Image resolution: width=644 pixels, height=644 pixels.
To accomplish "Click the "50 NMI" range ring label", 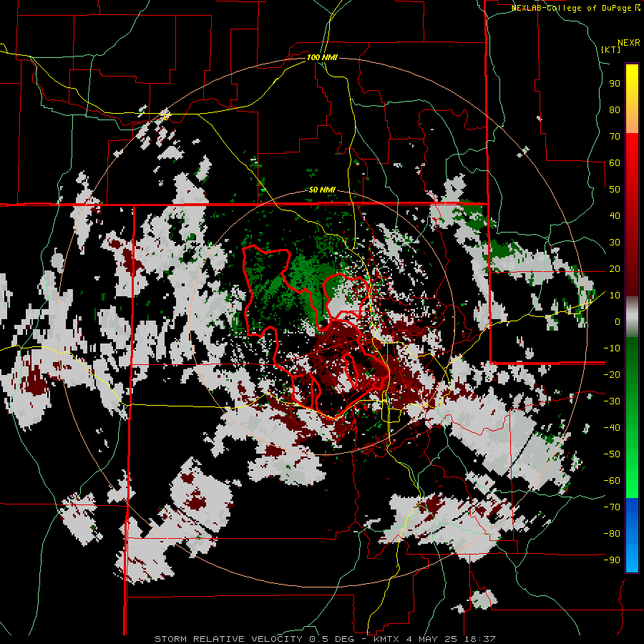I will (x=322, y=190).
